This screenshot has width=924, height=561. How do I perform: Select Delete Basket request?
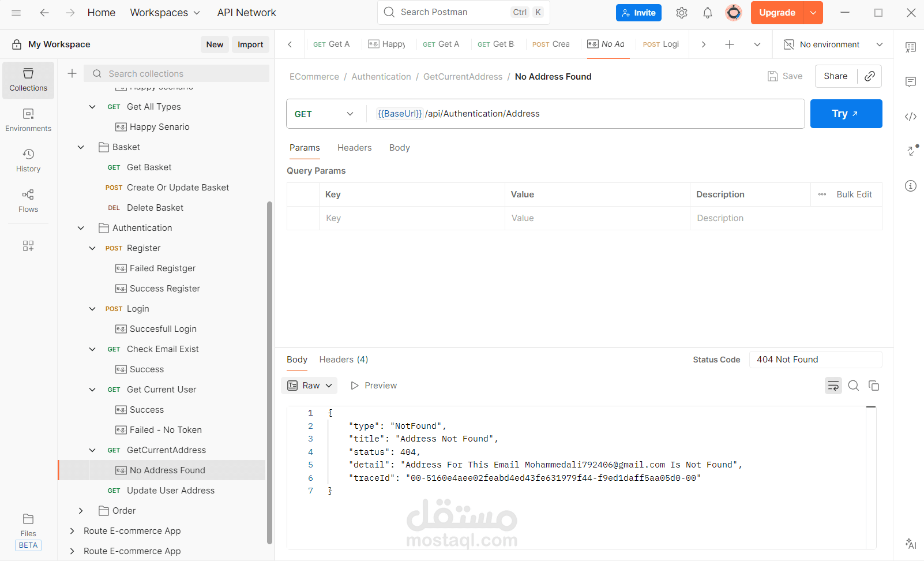(x=155, y=208)
